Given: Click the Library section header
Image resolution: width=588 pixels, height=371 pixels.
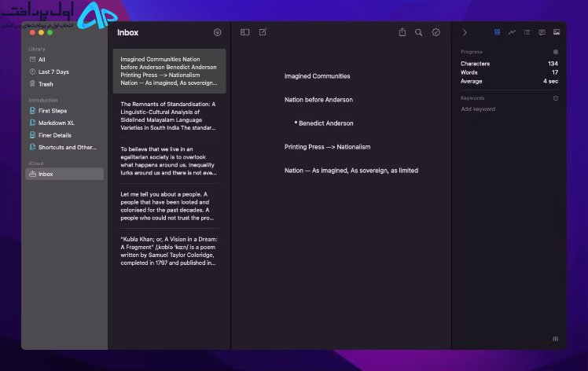Looking at the screenshot, I should click(x=37, y=50).
